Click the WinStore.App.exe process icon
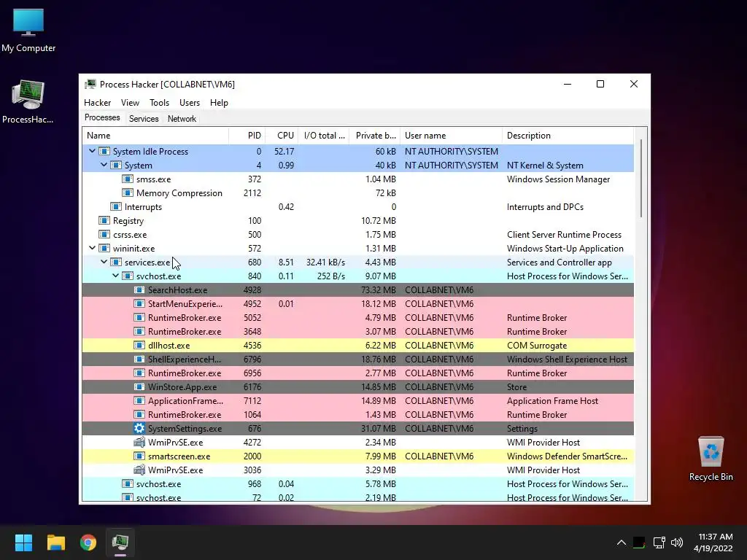Viewport: 747px width, 560px height. click(x=139, y=386)
